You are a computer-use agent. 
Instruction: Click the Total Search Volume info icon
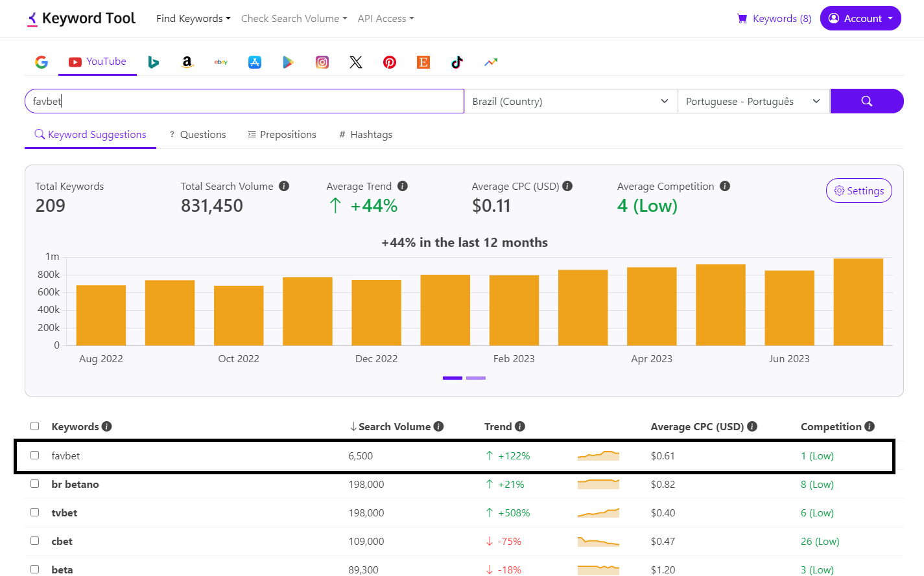(x=284, y=186)
